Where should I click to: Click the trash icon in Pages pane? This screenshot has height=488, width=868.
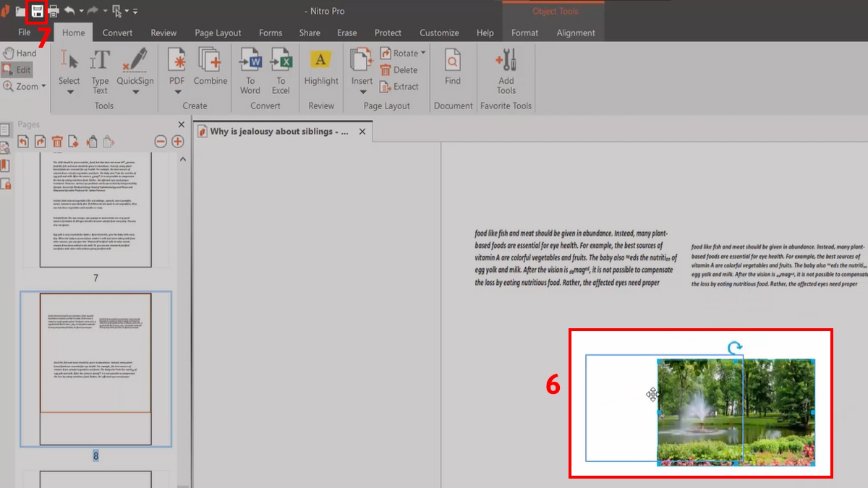[x=57, y=142]
